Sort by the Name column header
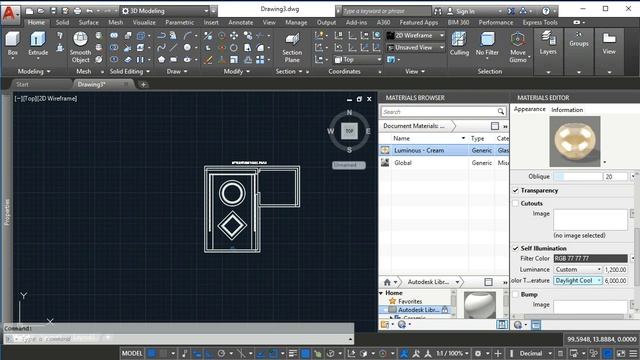This screenshot has height=360, width=640. click(401, 138)
